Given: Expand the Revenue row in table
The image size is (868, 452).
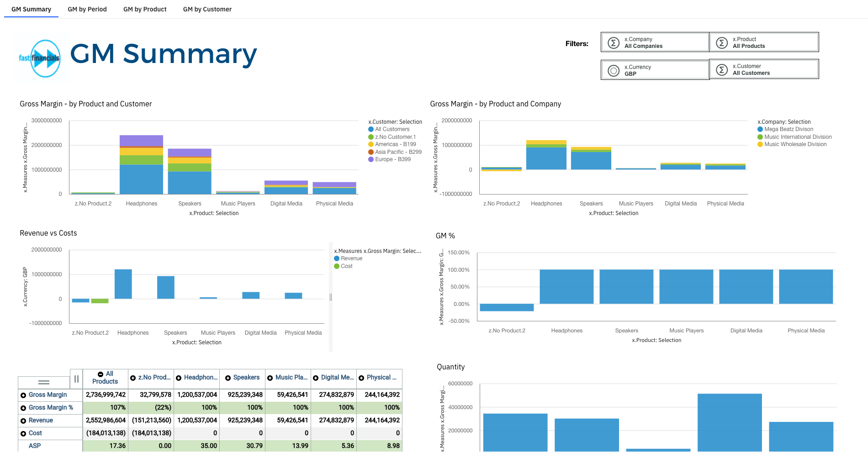Looking at the screenshot, I should point(23,420).
